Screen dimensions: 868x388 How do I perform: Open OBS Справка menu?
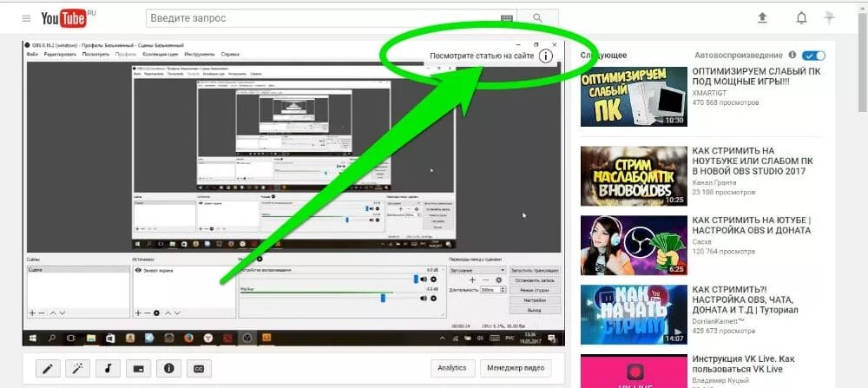tap(230, 54)
